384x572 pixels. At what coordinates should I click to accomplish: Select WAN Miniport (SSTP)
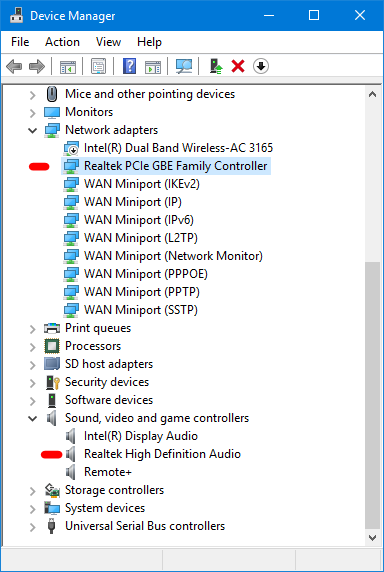[x=141, y=310]
